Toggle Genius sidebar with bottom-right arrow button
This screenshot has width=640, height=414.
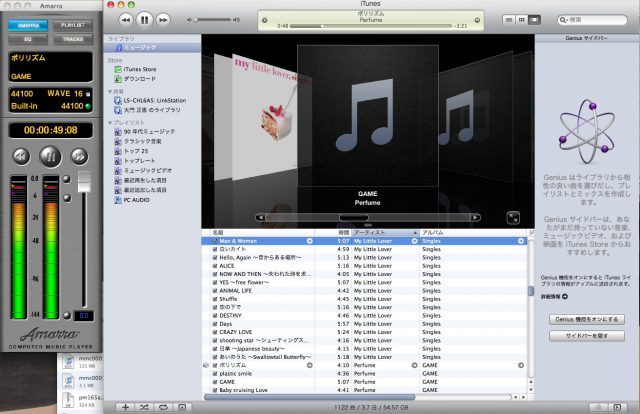617,407
